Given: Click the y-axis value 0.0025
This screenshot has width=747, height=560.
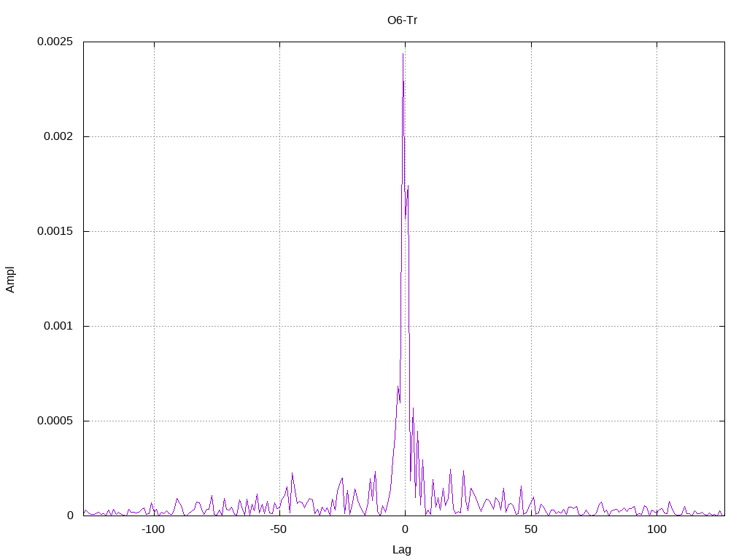Looking at the screenshot, I should click(55, 42).
